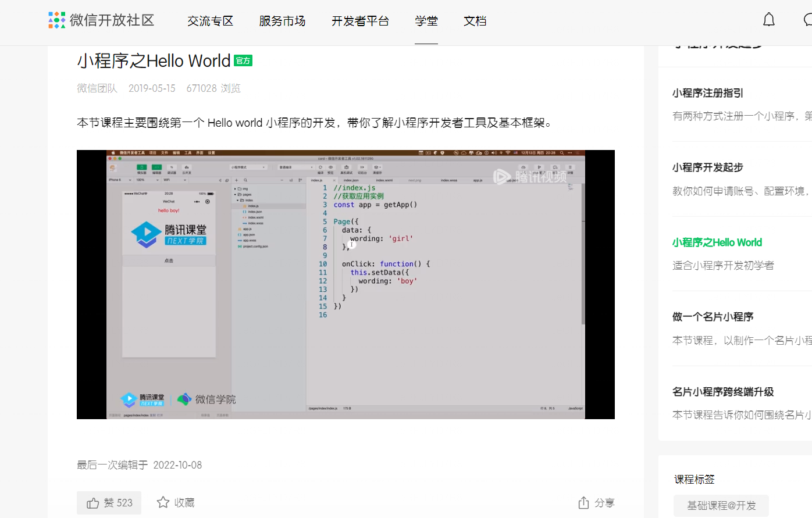Like the course with 赞 523 button
Viewport: 812px width, 518px height.
[109, 503]
